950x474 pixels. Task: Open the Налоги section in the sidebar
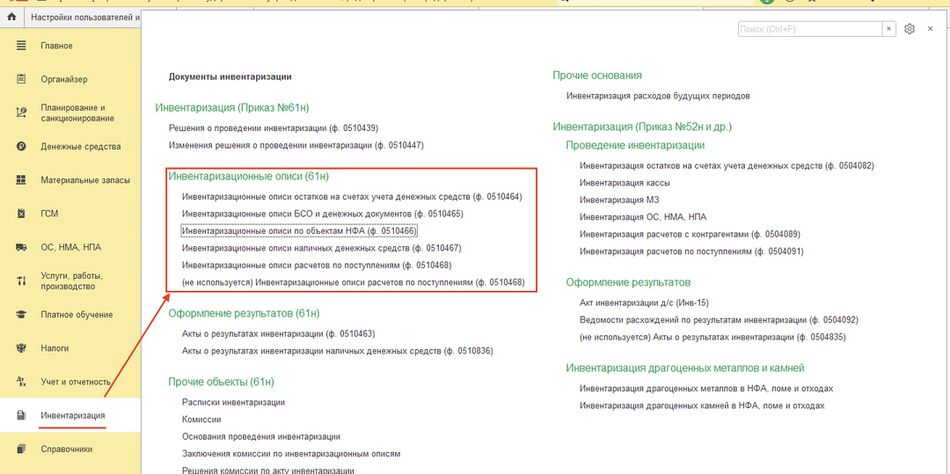point(55,348)
